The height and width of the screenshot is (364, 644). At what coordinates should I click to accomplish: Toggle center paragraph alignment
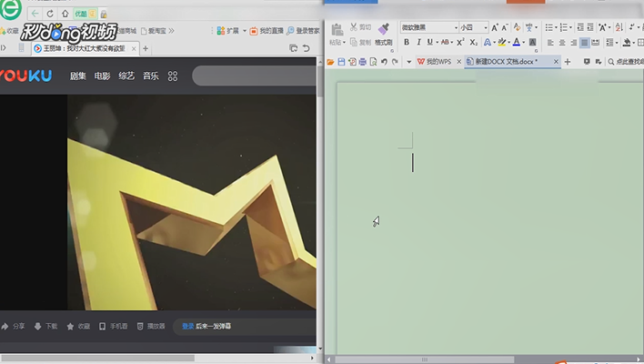click(x=562, y=43)
